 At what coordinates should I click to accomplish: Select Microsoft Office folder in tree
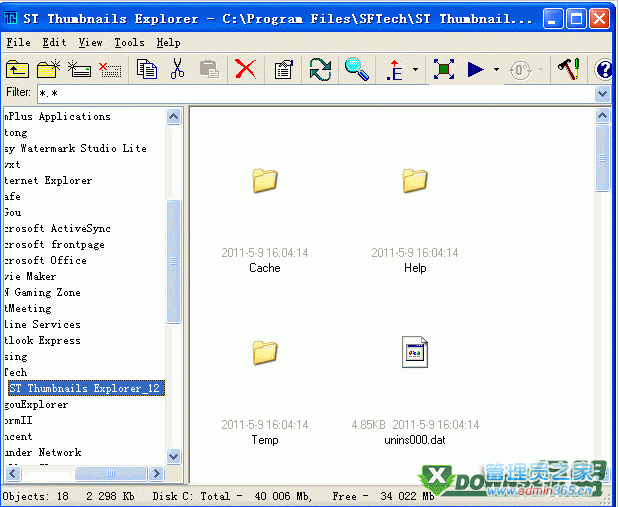click(45, 261)
